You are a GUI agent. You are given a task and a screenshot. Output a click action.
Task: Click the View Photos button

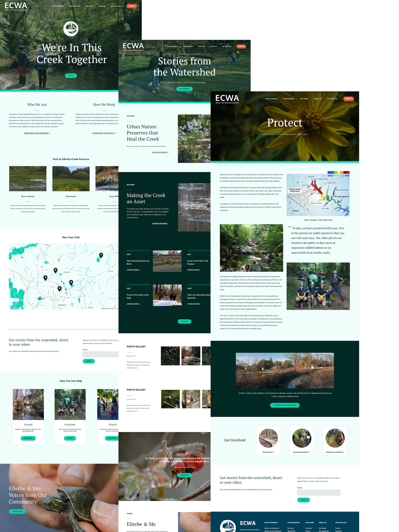pyautogui.click(x=184, y=475)
